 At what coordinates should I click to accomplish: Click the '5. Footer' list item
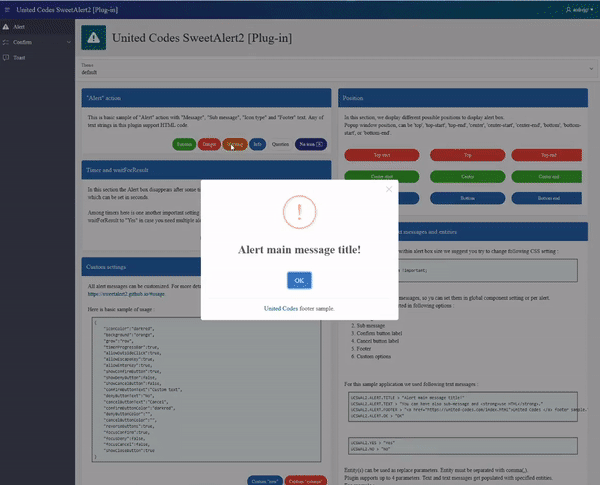[361, 349]
